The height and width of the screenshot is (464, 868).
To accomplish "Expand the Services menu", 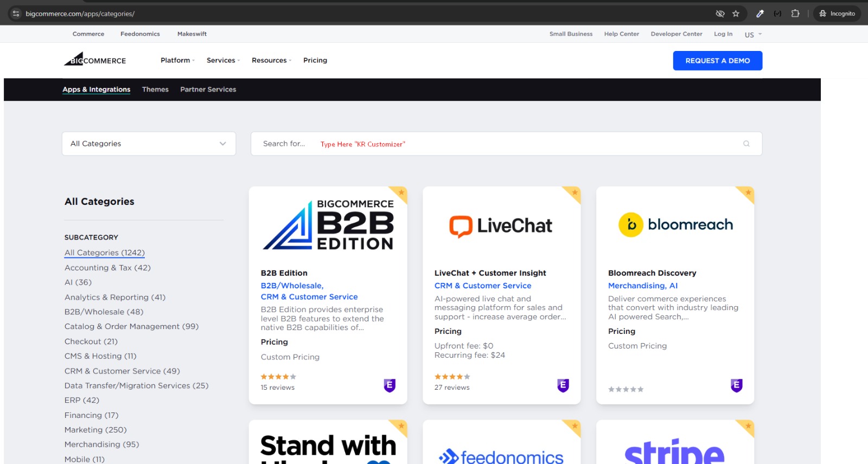I will point(223,60).
